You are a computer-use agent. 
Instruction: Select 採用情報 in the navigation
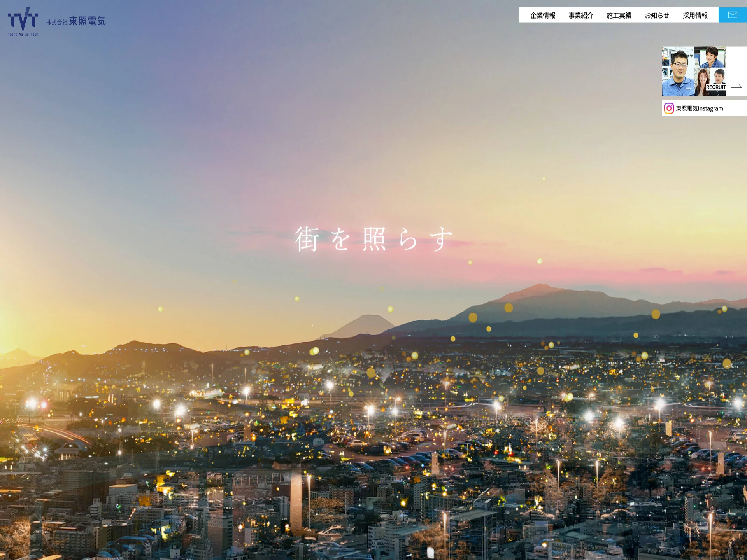[695, 16]
